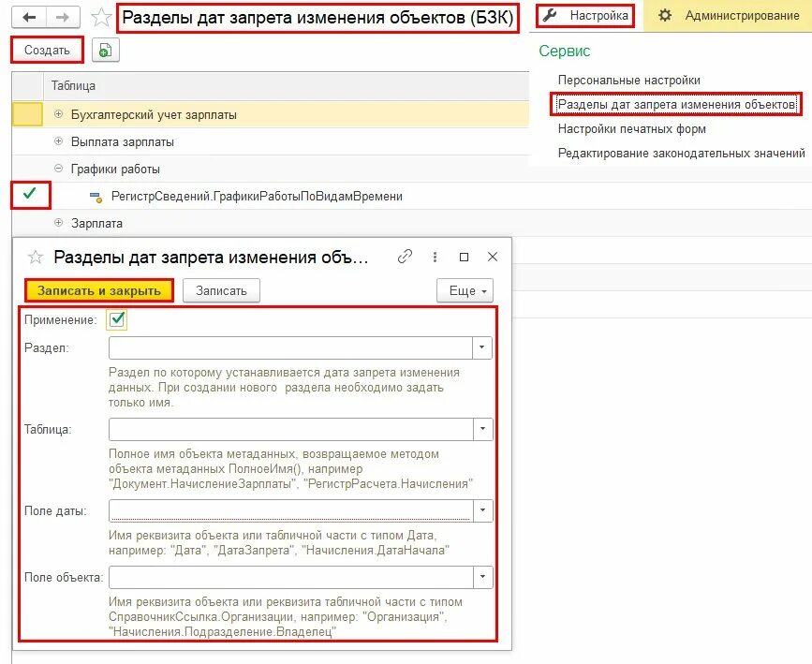This screenshot has width=812, height=664.
Task: Go back with the left arrow button
Action: coord(29,18)
